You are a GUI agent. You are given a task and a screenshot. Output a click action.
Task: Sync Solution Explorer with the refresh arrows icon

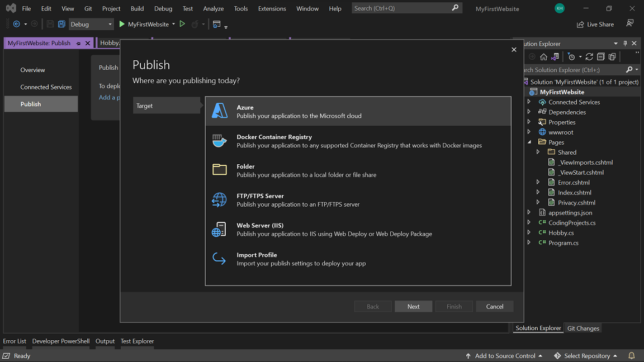click(x=589, y=56)
